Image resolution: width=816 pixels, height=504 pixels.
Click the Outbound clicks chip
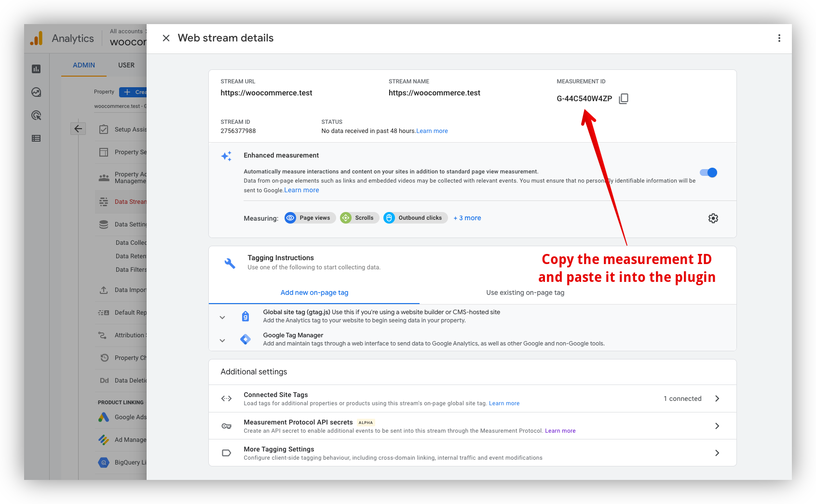[415, 218]
